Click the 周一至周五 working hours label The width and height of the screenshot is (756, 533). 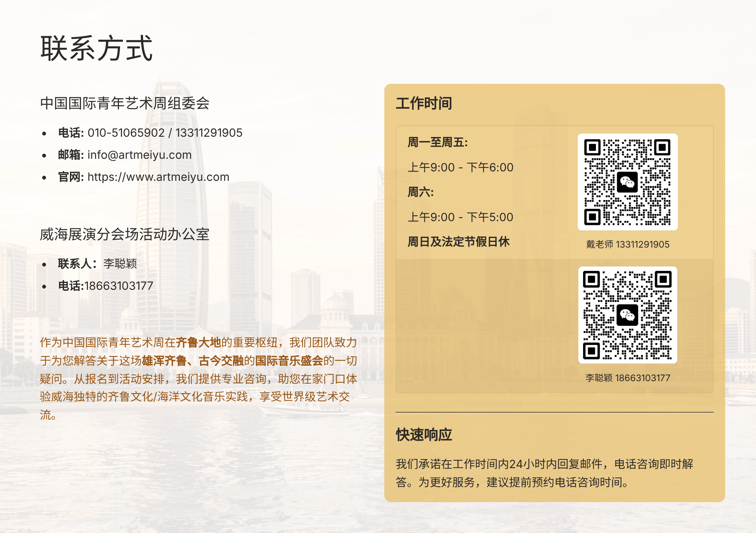[438, 143]
